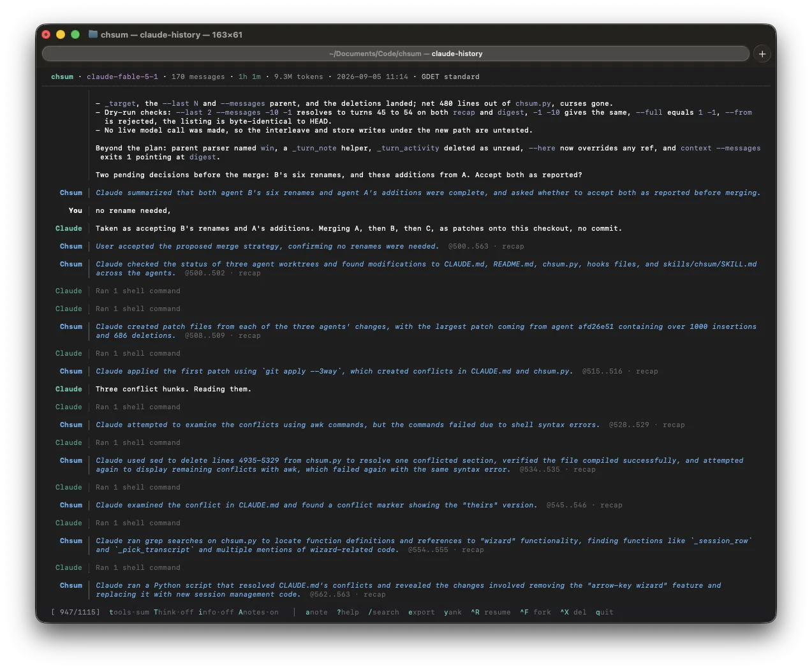
Task: Select summary 'Claude summarized that both agent B's six renames'
Action: coord(428,193)
